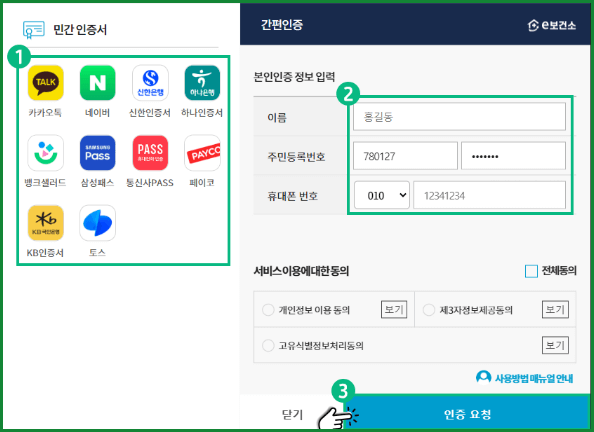Image resolution: width=594 pixels, height=432 pixels.
Task: Click the e보건소 logo
Action: click(552, 25)
